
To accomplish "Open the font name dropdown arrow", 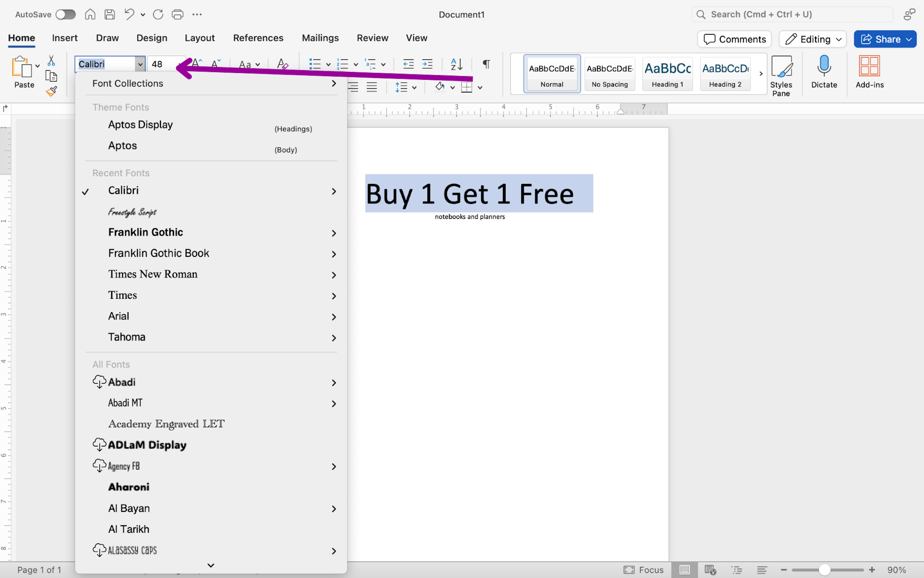I will pyautogui.click(x=140, y=64).
